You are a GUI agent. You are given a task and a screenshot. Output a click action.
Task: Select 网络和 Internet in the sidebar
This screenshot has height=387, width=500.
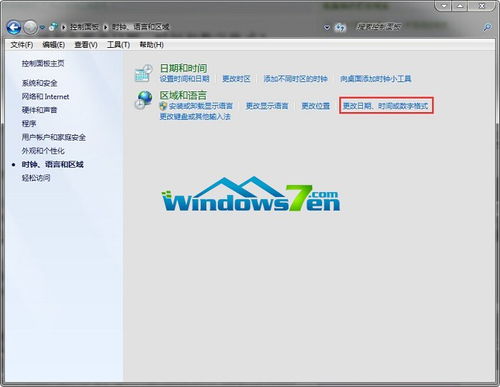[45, 97]
